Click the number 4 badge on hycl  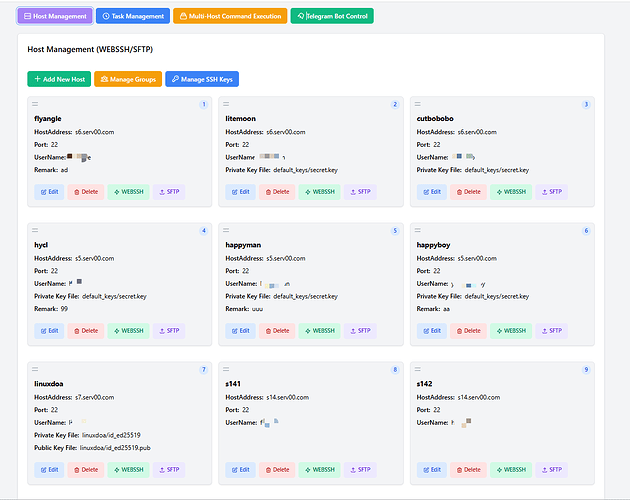click(204, 231)
